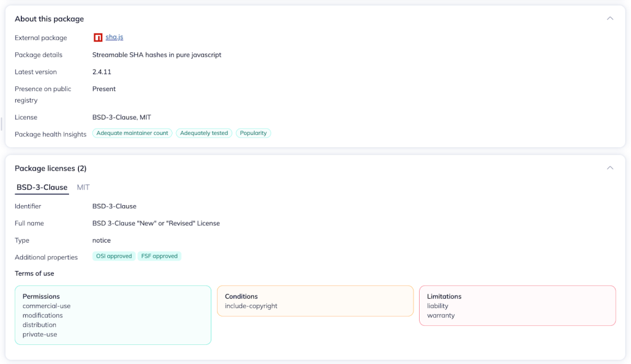631x364 pixels.
Task: Collapse the About this package section
Action: pyautogui.click(x=610, y=18)
